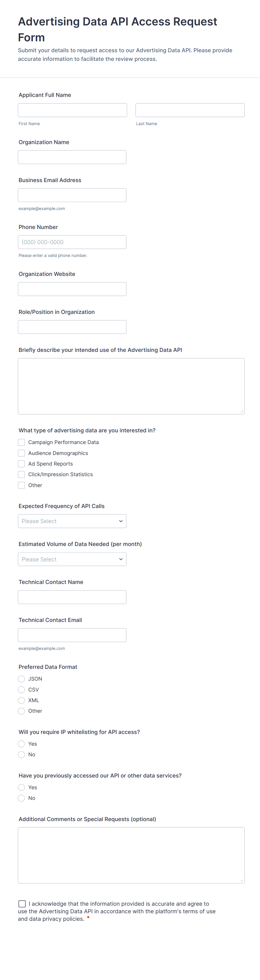Select Click/Impression Statistics checkbox
The image size is (260, 980).
point(22,474)
